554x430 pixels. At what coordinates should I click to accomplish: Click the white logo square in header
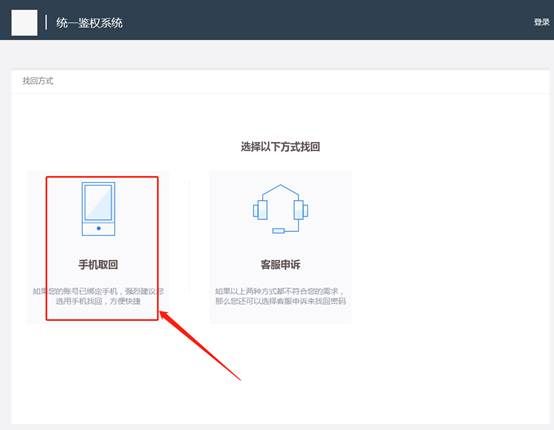pyautogui.click(x=24, y=23)
